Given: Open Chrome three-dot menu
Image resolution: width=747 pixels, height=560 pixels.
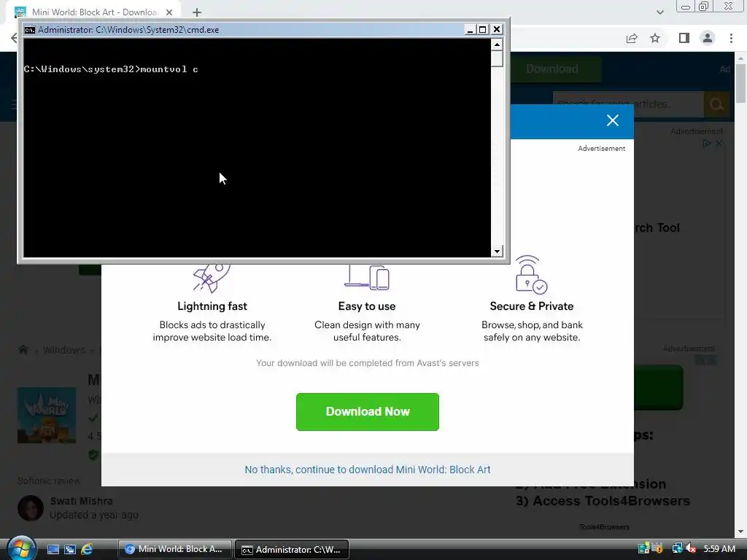Looking at the screenshot, I should (x=731, y=38).
